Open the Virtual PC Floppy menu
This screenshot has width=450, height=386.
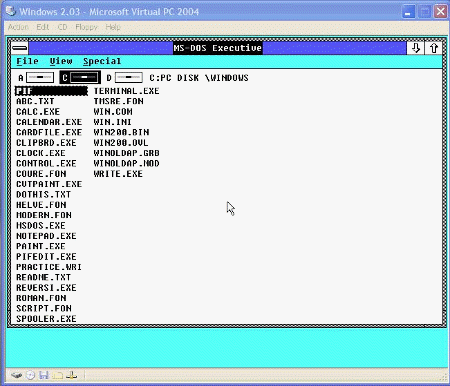86,27
